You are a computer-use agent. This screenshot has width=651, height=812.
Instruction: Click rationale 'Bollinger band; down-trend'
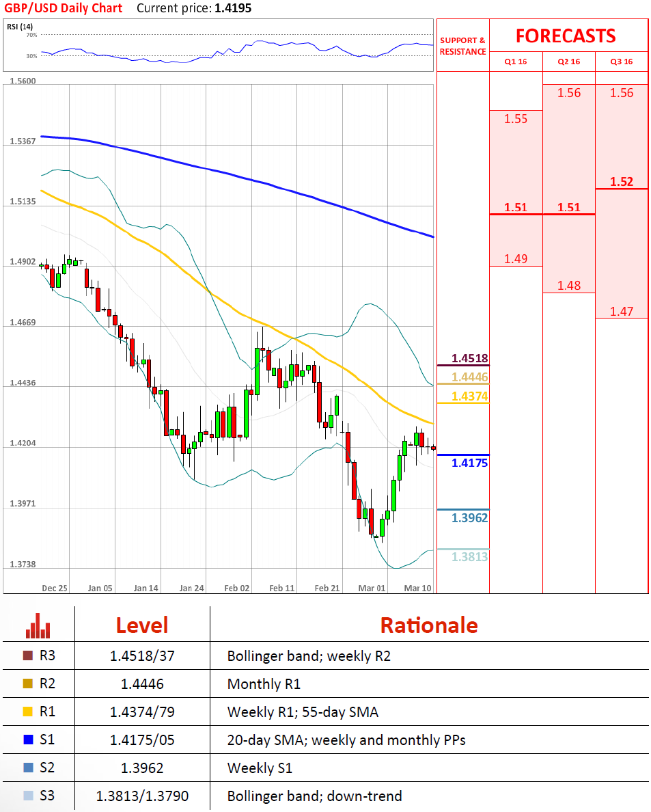pos(315,796)
